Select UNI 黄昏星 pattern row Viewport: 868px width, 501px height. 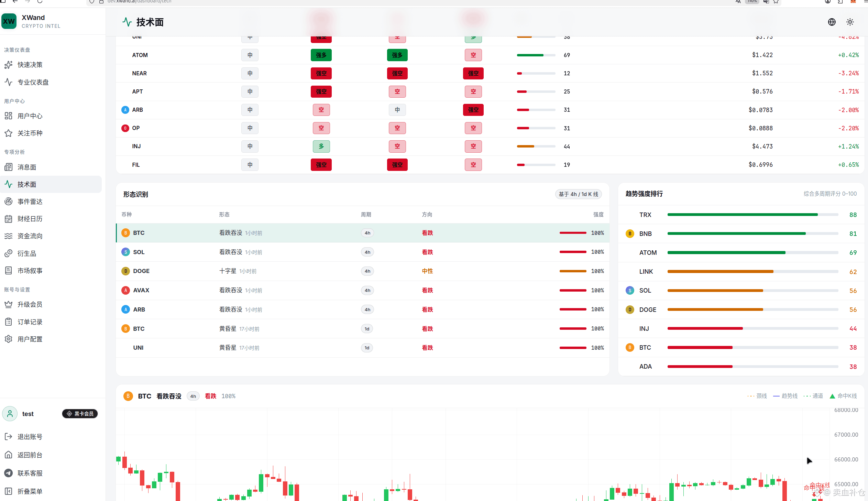pos(363,348)
